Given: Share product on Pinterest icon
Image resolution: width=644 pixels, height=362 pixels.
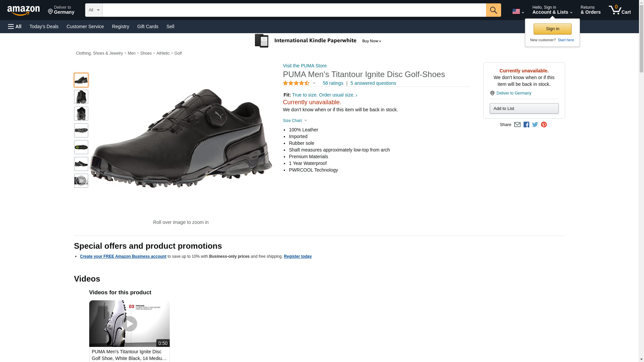Looking at the screenshot, I should [x=544, y=125].
